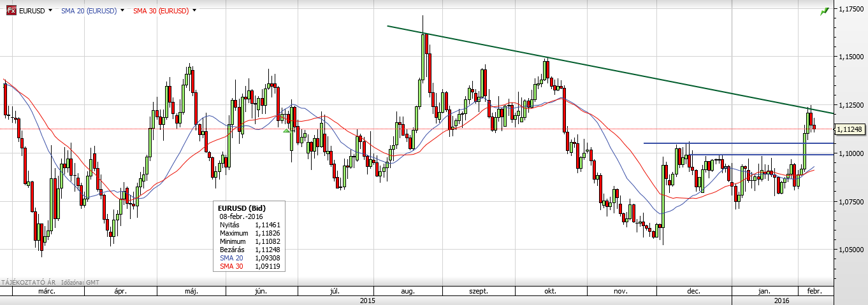The width and height of the screenshot is (868, 305).
Task: Click the okt. month label
Action: (551, 291)
